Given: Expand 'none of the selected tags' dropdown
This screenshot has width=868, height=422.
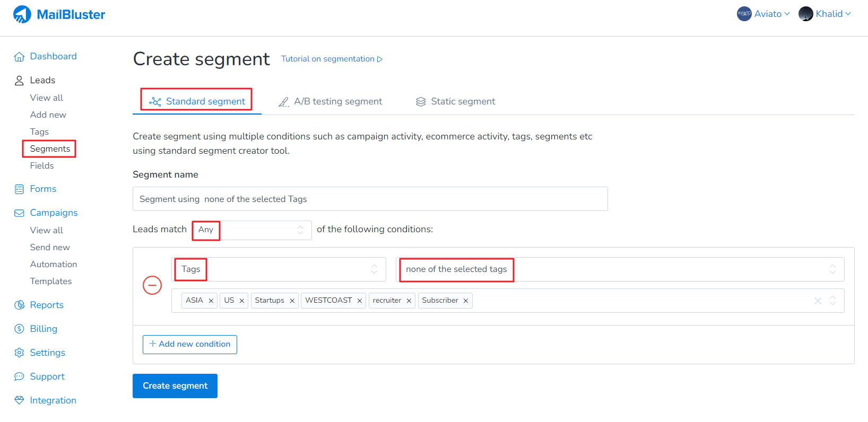Looking at the screenshot, I should (619, 269).
